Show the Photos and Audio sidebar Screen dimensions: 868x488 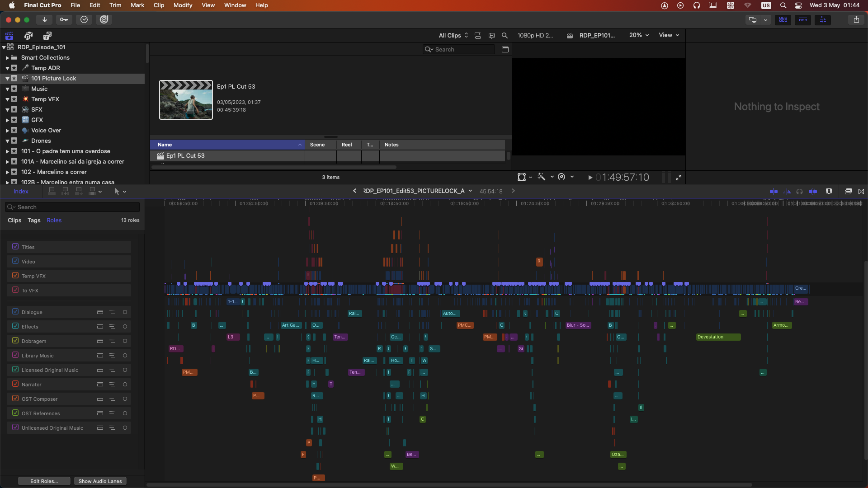[28, 36]
